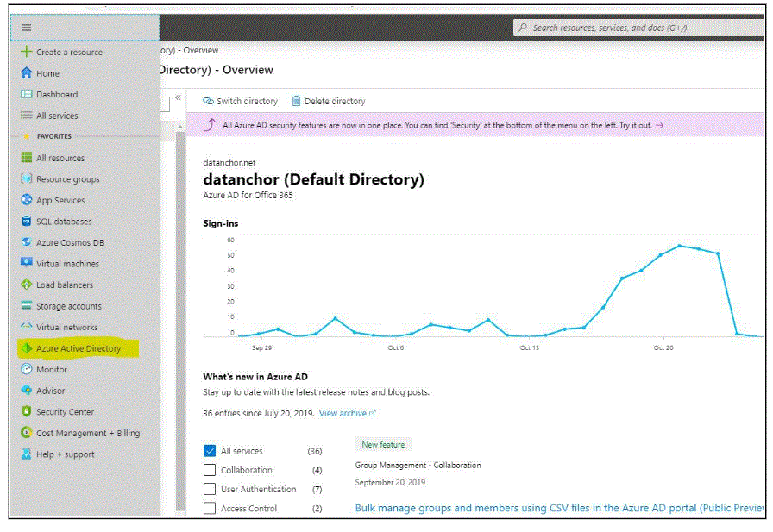This screenshot has width=773, height=532.
Task: Click the Create a resource plus icon
Action: click(26, 51)
